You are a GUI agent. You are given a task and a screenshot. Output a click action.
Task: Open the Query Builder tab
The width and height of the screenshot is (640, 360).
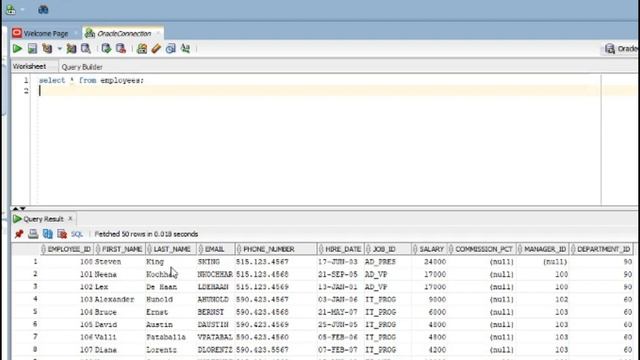(82, 67)
